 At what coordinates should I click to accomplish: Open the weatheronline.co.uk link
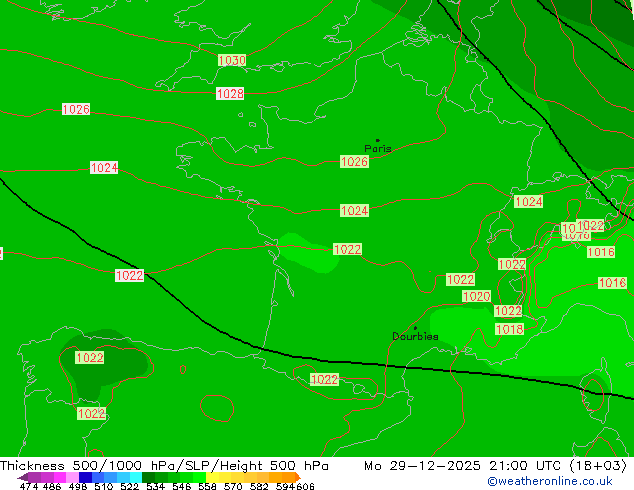(x=550, y=481)
